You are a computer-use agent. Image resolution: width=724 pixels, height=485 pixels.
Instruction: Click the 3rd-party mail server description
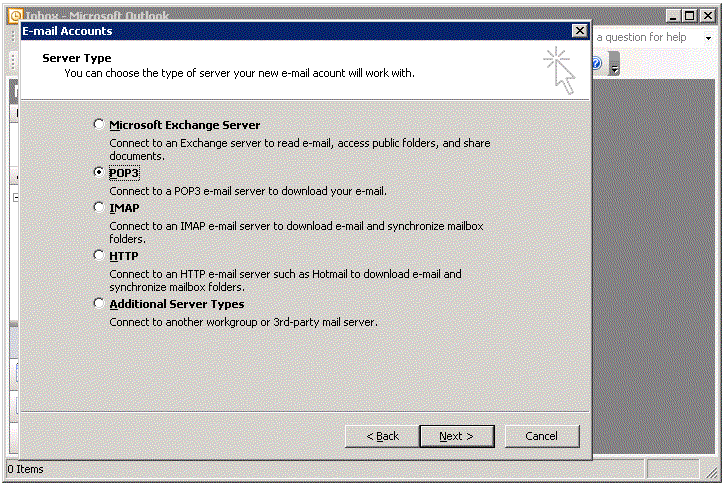point(243,322)
